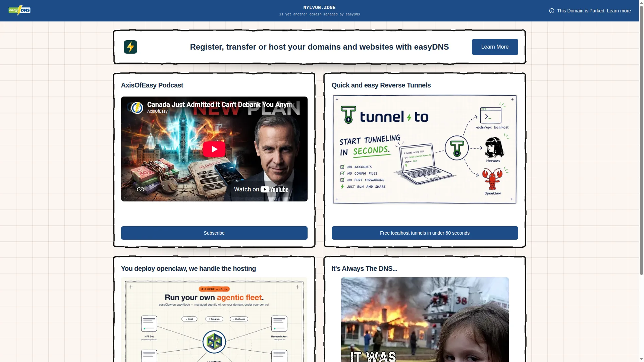Click the burning house DNS meme image
This screenshot has width=644, height=362.
(425, 320)
